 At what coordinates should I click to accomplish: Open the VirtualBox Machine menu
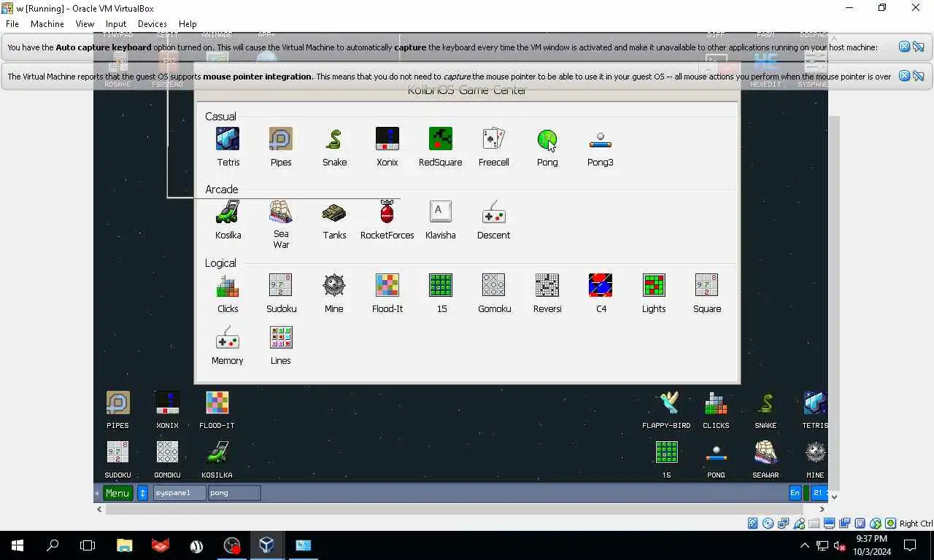point(47,24)
